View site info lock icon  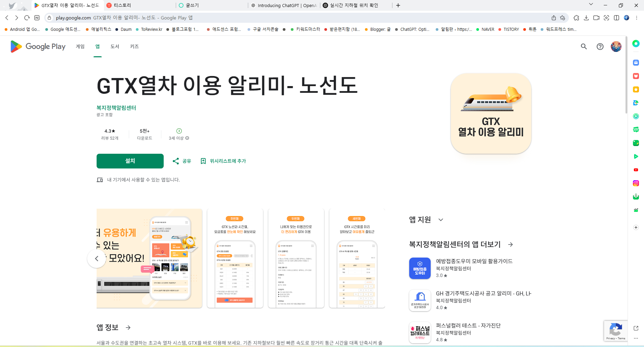[x=49, y=18]
